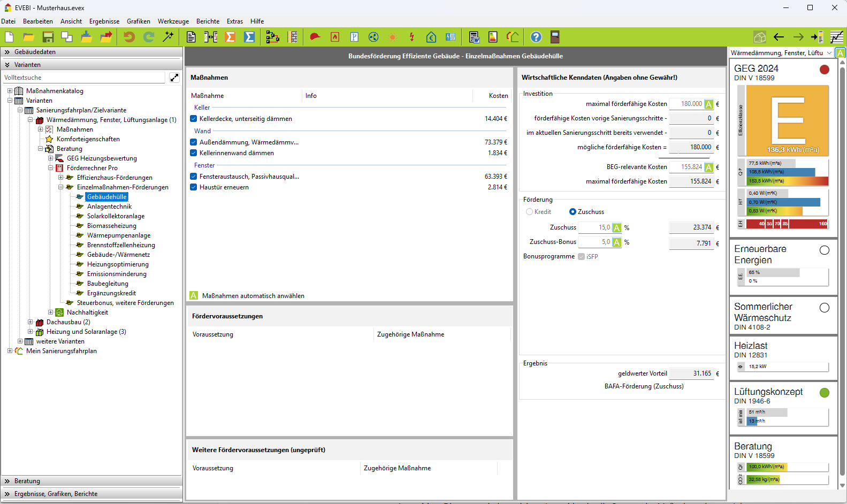Click Maßnahmen automatisch anwählen button
This screenshot has width=847, height=504.
(194, 296)
